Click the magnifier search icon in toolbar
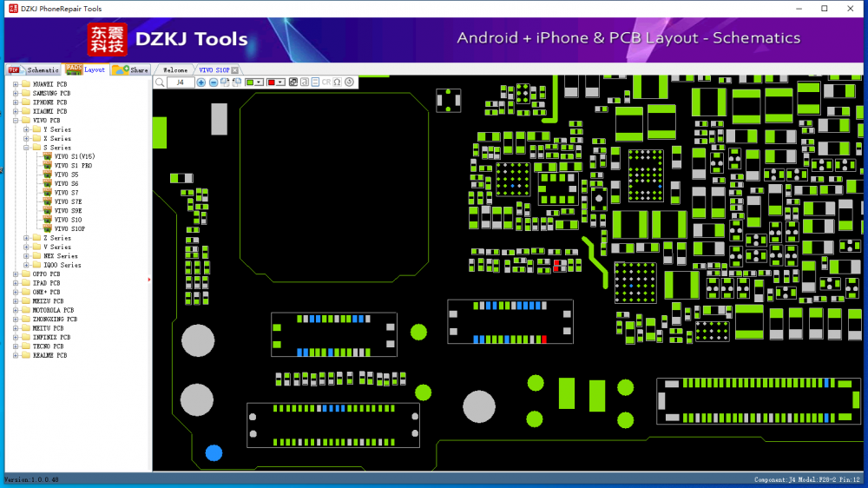The width and height of the screenshot is (868, 488). [x=160, y=82]
